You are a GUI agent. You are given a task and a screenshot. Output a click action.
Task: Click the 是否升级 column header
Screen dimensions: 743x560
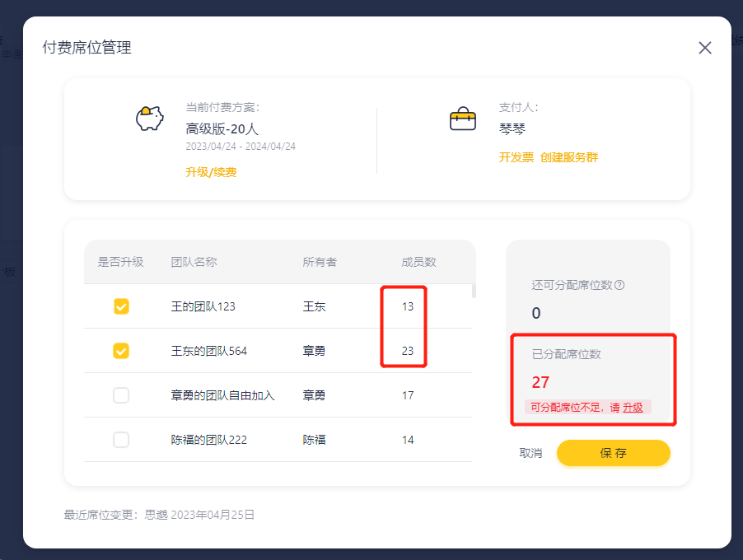coord(121,262)
